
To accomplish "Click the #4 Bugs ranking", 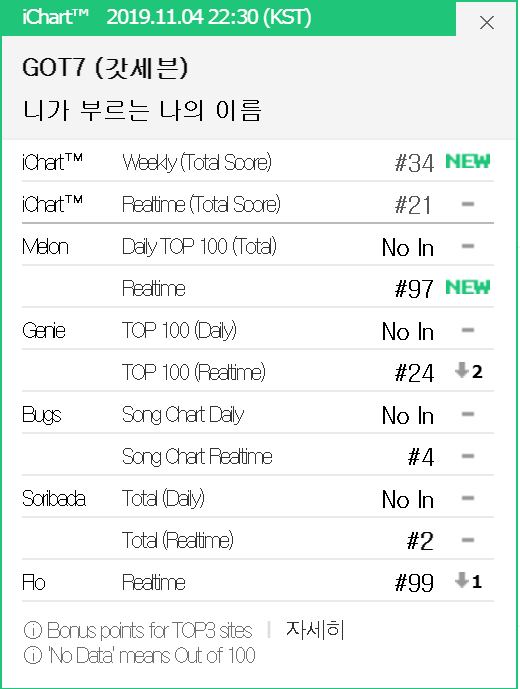I will click(x=421, y=457).
